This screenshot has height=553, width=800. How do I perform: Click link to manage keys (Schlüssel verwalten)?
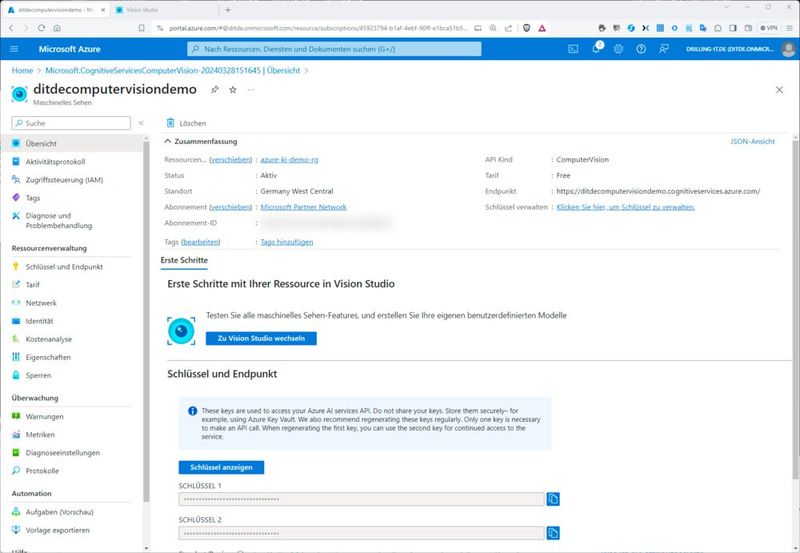pyautogui.click(x=626, y=207)
